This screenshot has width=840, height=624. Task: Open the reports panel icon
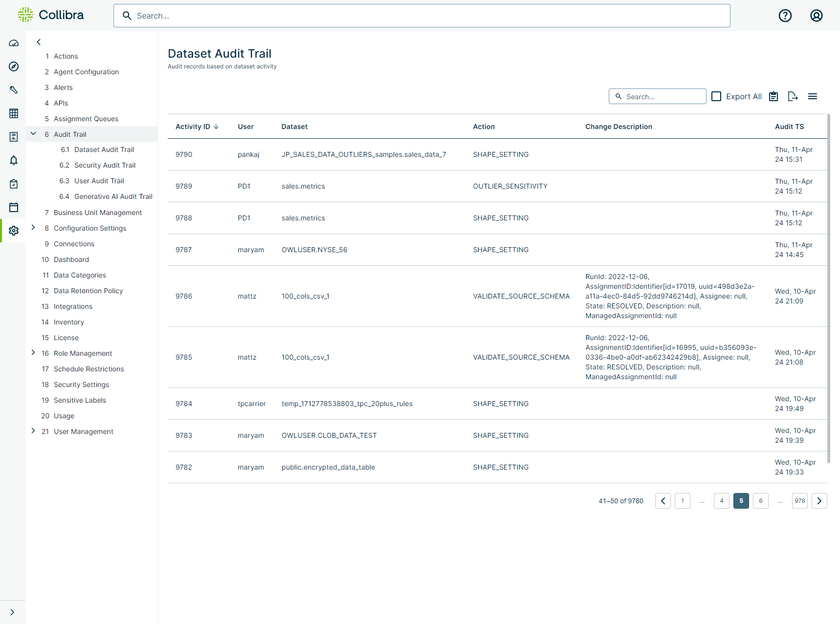14,137
